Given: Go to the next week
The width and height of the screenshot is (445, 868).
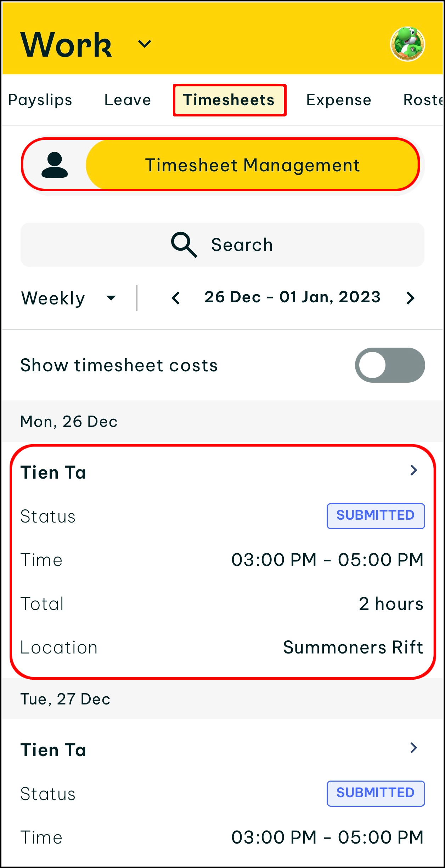Looking at the screenshot, I should pos(410,298).
